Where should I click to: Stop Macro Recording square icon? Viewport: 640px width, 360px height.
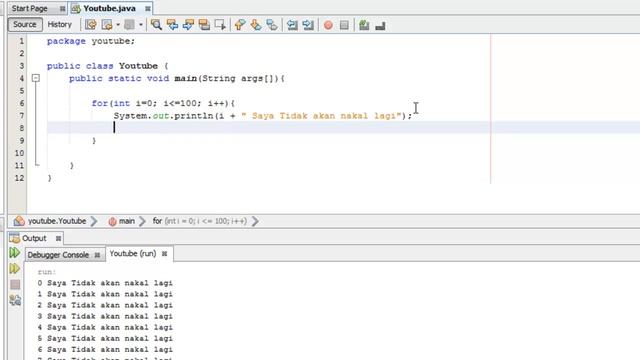344,25
